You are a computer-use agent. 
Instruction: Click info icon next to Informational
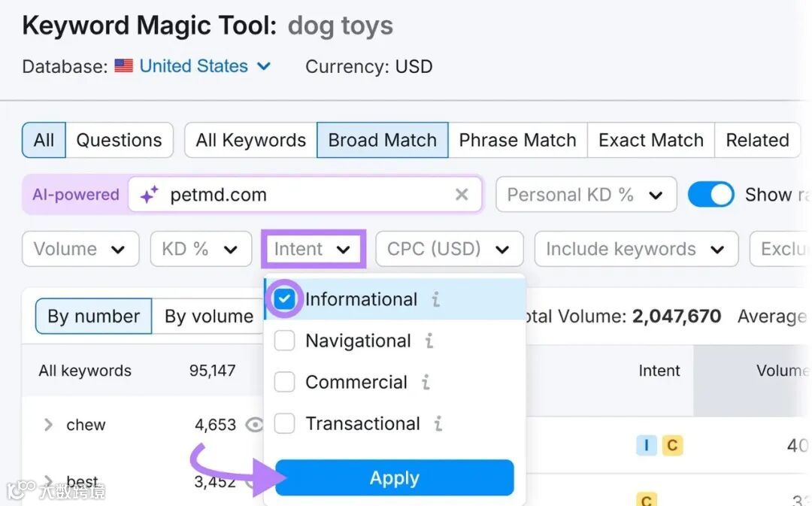click(435, 299)
